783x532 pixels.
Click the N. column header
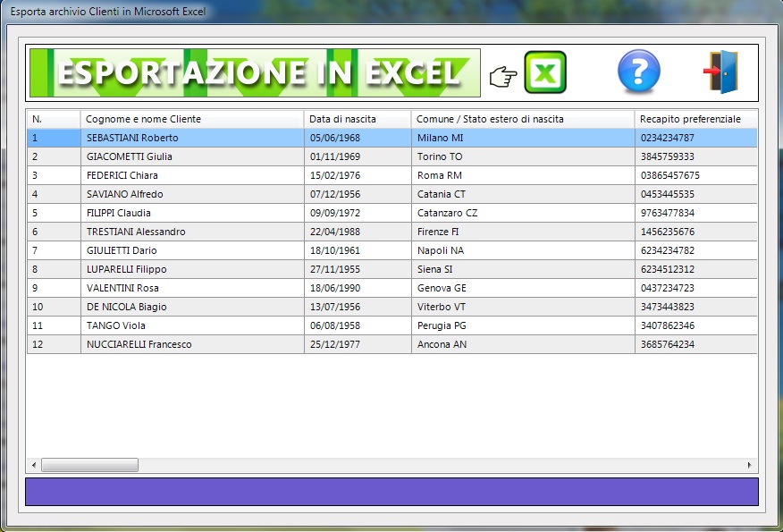[54, 119]
